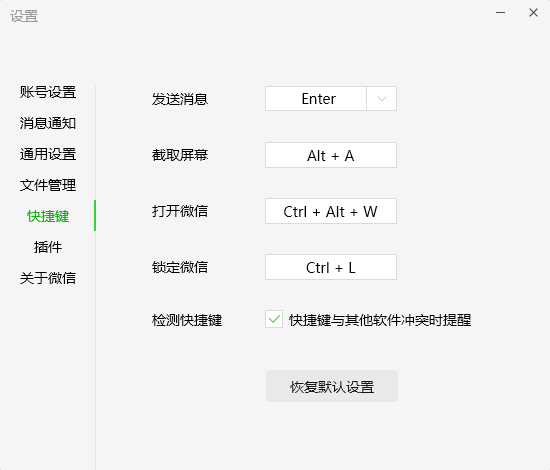Screen dimensions: 550x470
Task: Edit the 打开微信 shortcut Ctrl + Alt + W
Action: pyautogui.click(x=331, y=211)
